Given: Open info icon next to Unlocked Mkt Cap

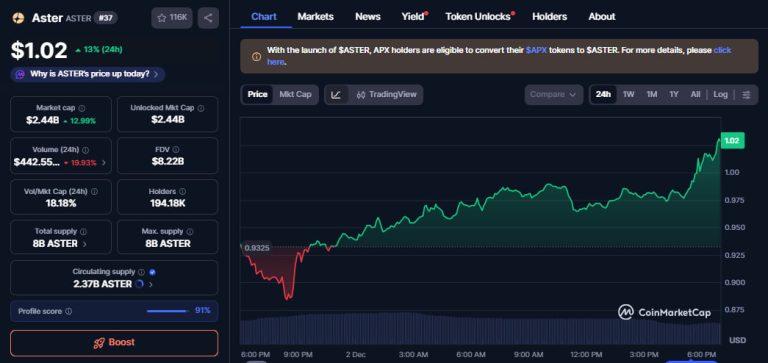Looking at the screenshot, I should [x=201, y=108].
